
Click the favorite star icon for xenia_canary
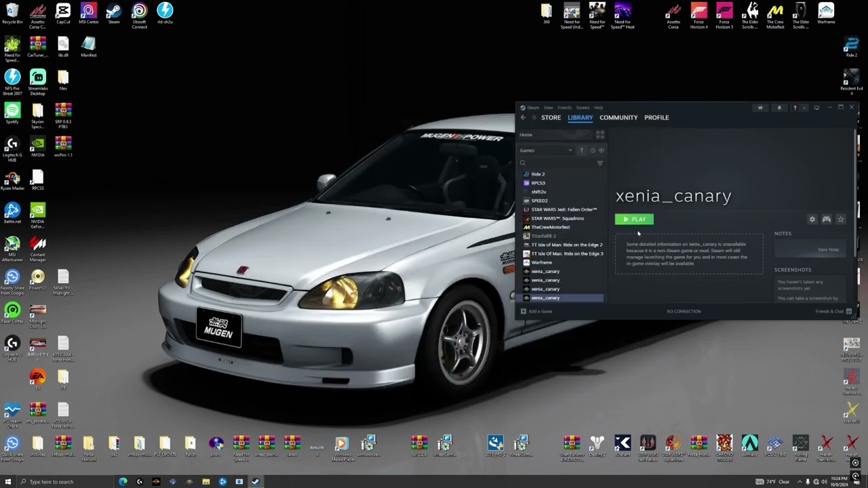click(x=841, y=219)
